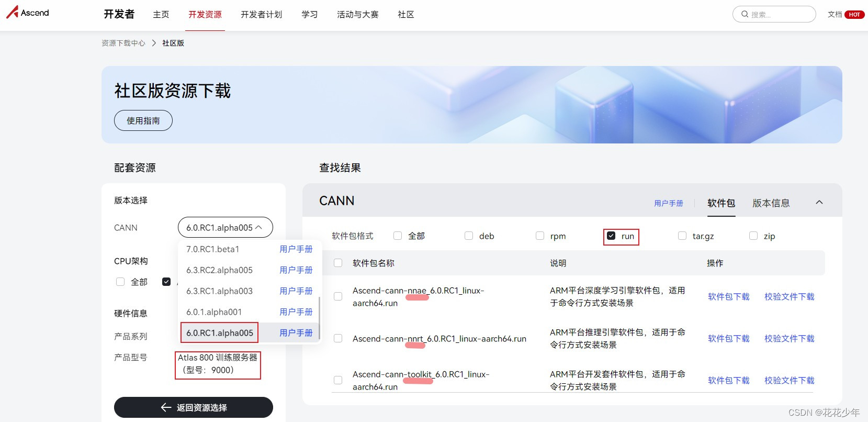
Task: Click the nnae package file name
Action: (x=419, y=297)
